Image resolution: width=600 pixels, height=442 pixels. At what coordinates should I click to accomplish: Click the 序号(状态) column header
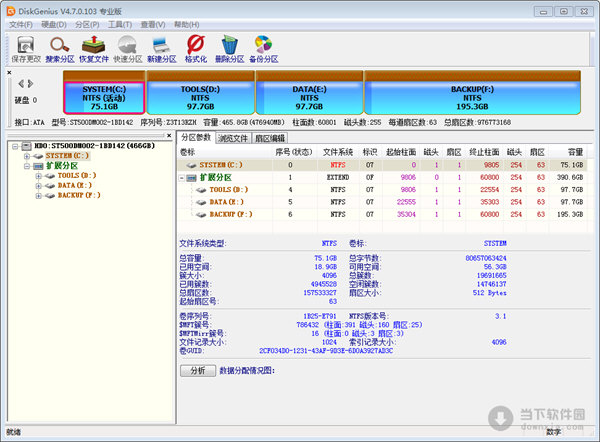[294, 152]
